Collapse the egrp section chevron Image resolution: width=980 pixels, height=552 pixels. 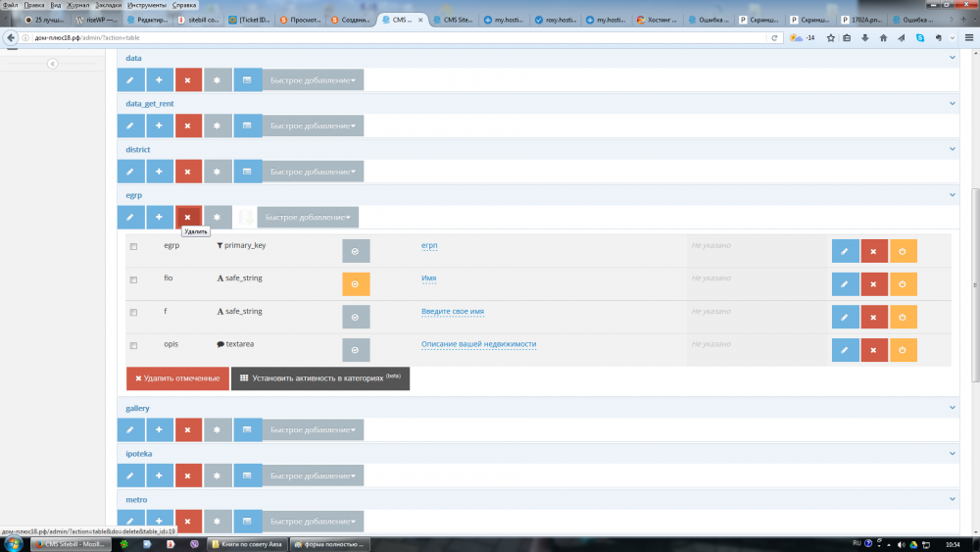pos(952,194)
